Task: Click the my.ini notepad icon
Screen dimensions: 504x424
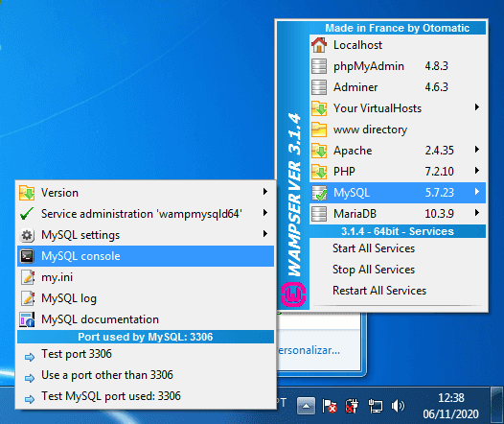Action: [28, 277]
